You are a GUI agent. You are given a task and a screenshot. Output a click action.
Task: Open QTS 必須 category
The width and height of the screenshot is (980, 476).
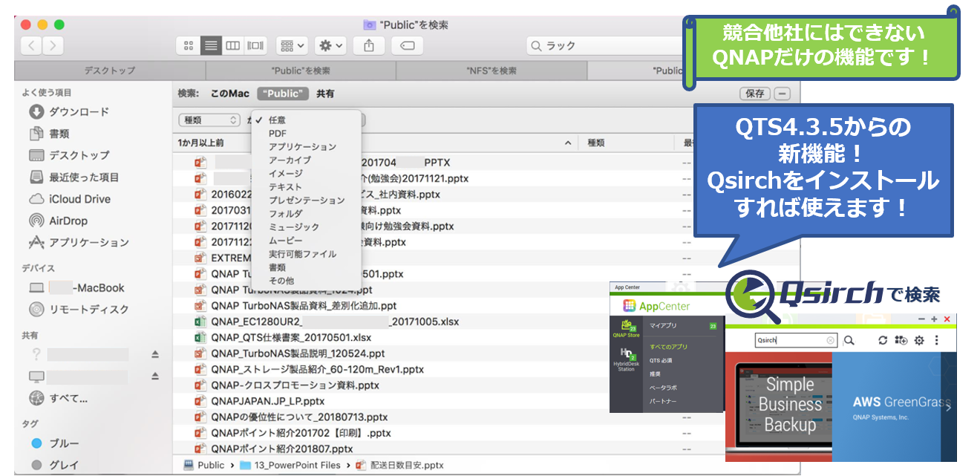click(x=661, y=360)
